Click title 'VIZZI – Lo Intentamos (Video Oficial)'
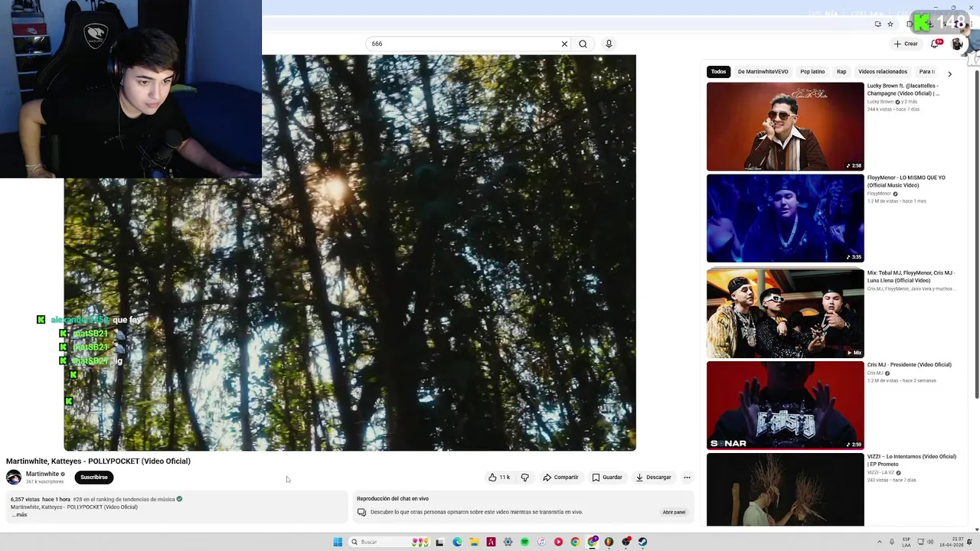The height and width of the screenshot is (551, 980). click(x=911, y=460)
